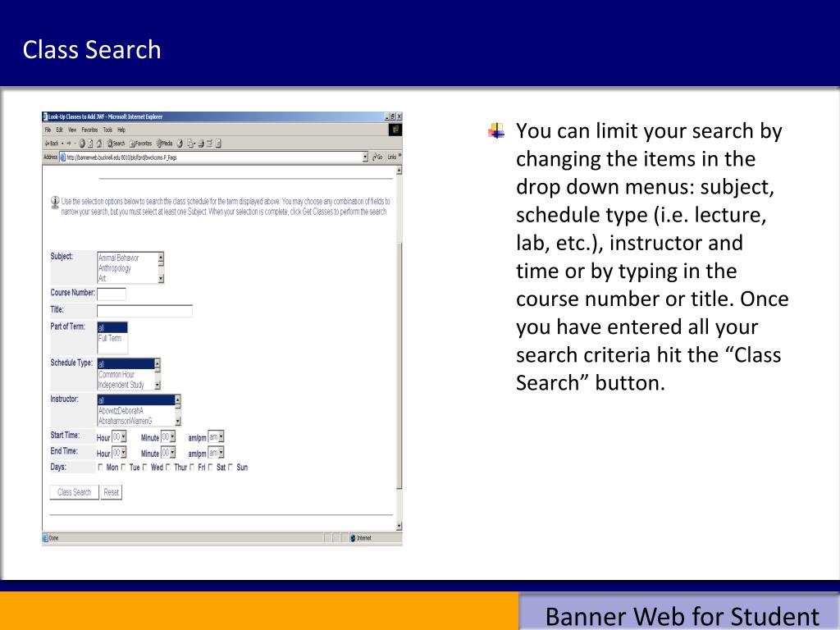Open the View menu

point(72,130)
